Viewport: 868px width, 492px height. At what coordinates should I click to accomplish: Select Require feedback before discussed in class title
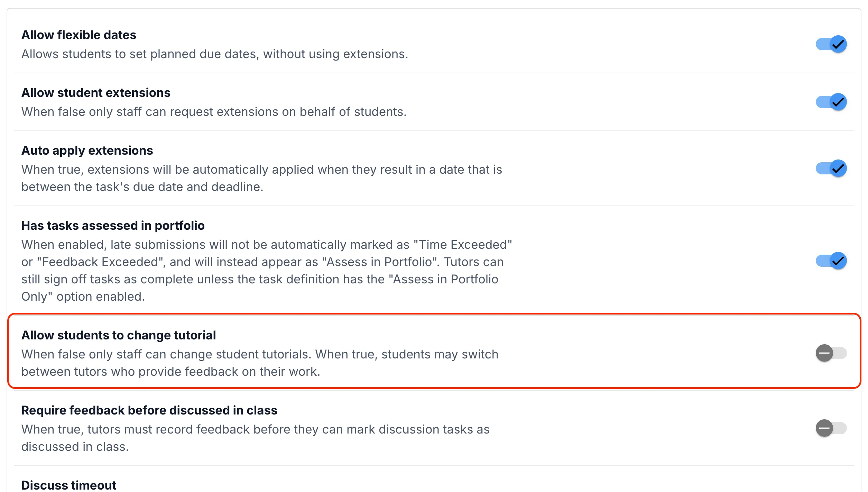click(x=149, y=410)
